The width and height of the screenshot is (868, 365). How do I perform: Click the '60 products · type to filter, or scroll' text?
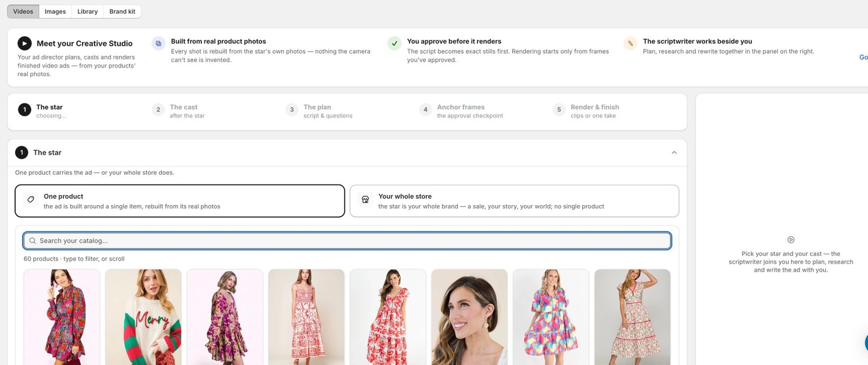click(x=74, y=259)
